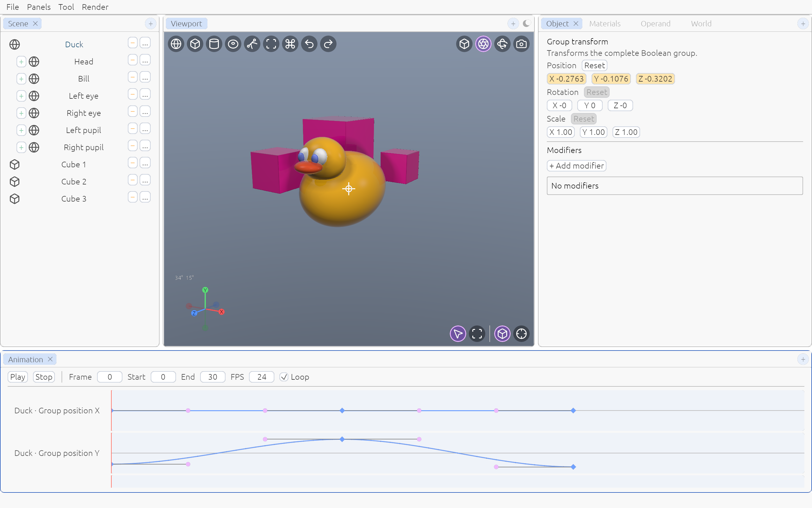Viewport: 812px width, 508px height.
Task: Expand the Head operand with plus button
Action: coord(21,62)
